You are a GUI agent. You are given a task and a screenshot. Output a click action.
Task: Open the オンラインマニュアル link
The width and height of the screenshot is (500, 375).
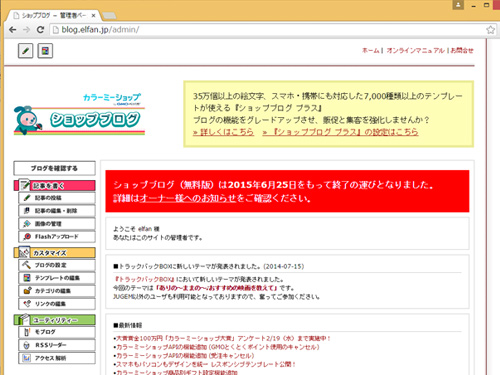click(416, 51)
